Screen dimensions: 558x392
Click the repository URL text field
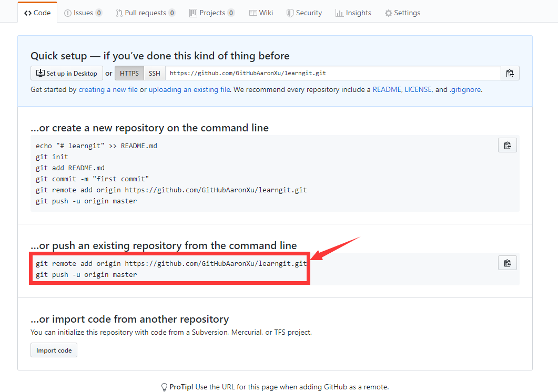332,74
